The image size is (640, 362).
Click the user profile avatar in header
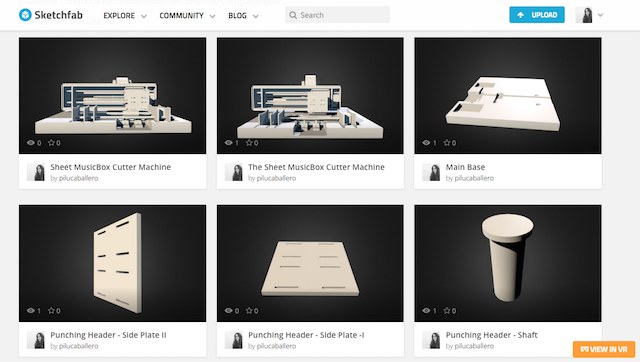584,15
